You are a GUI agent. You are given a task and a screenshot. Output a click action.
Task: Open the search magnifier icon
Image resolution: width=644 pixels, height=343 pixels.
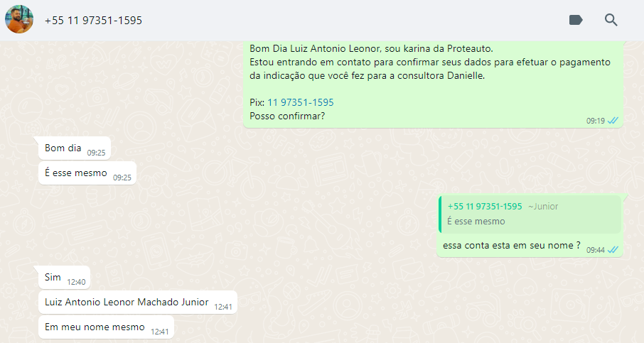tap(611, 20)
